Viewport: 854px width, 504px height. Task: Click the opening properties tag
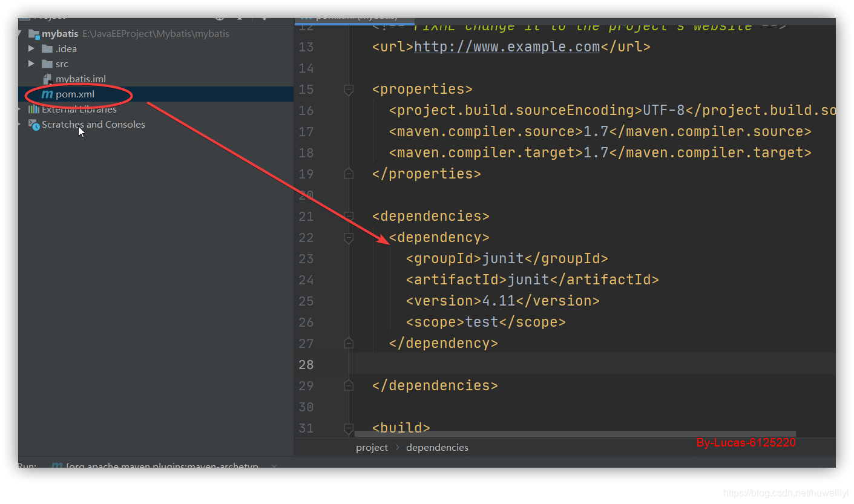point(422,89)
